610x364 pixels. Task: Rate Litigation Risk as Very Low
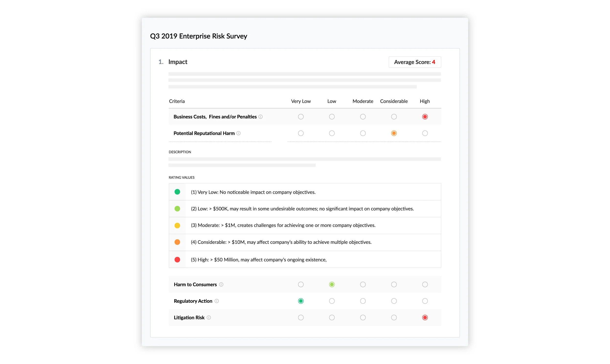point(301,318)
